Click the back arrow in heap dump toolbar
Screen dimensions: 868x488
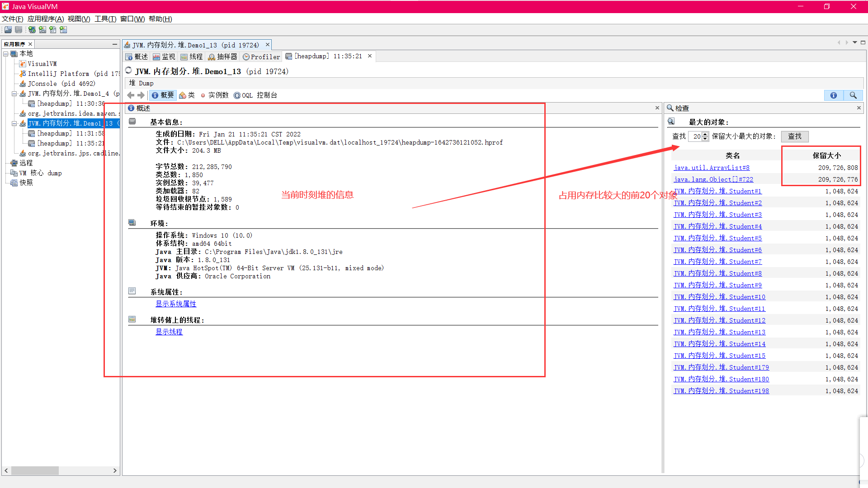tap(131, 95)
